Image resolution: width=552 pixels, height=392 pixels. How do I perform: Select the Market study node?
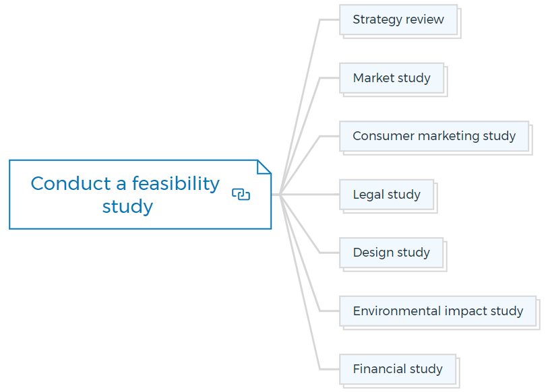pyautogui.click(x=392, y=78)
